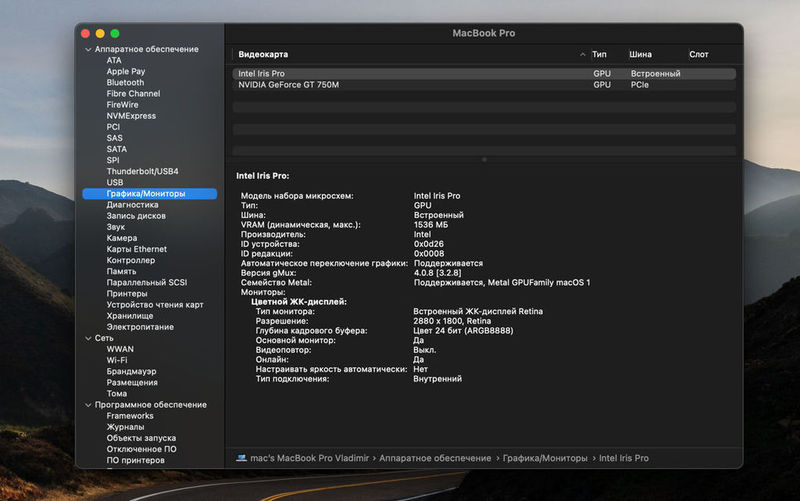Zoom the window with the green button

pyautogui.click(x=115, y=34)
